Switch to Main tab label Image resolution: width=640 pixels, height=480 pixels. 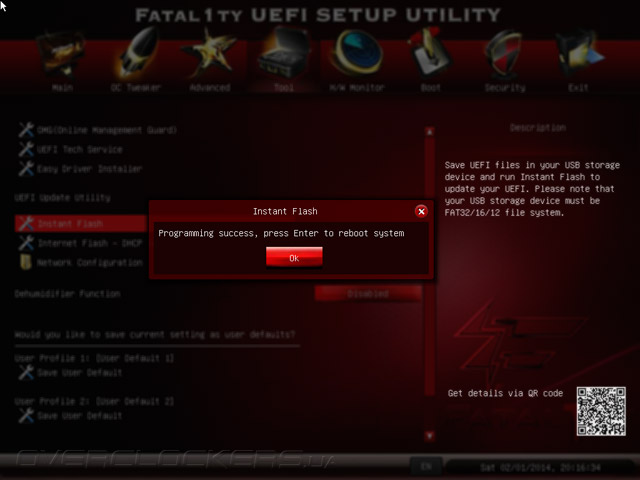coord(62,88)
